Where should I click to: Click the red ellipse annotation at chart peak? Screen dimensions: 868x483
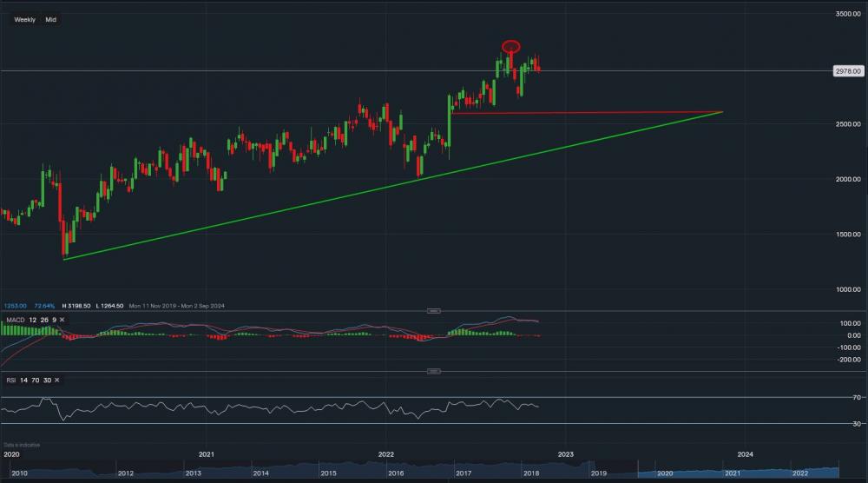coord(511,46)
